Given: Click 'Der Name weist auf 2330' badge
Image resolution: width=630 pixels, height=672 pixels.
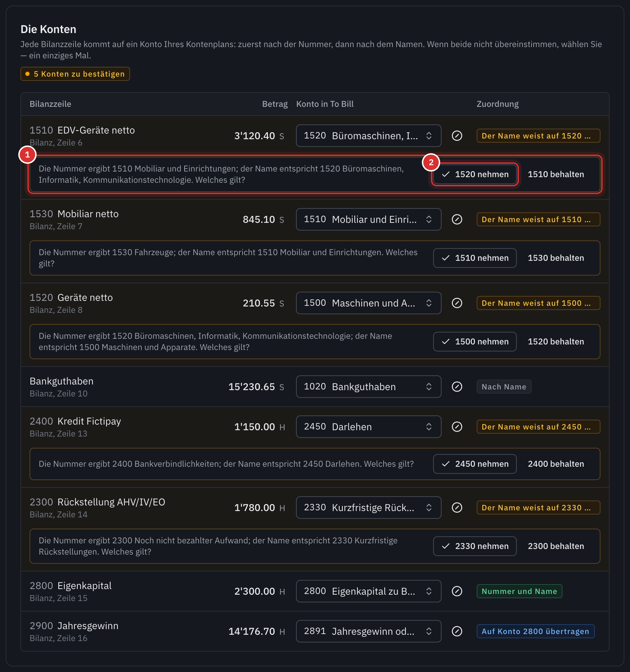Looking at the screenshot, I should coord(538,508).
